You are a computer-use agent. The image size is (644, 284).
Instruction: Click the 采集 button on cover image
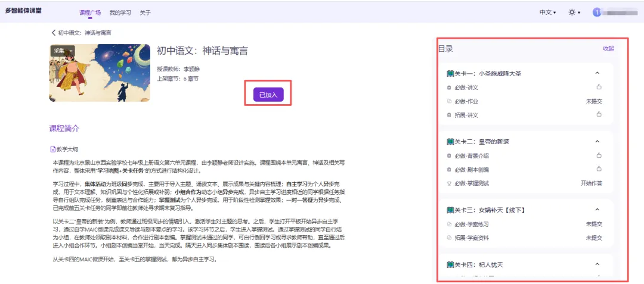coord(63,51)
